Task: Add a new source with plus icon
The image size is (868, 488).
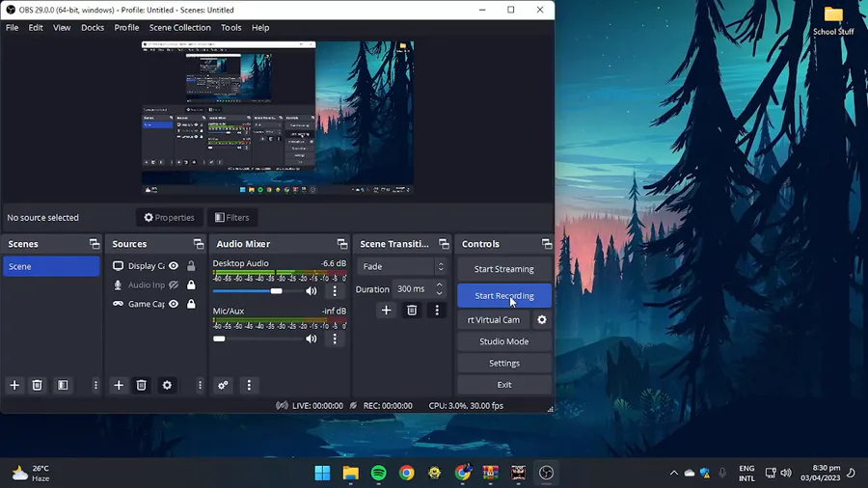Action: (119, 385)
